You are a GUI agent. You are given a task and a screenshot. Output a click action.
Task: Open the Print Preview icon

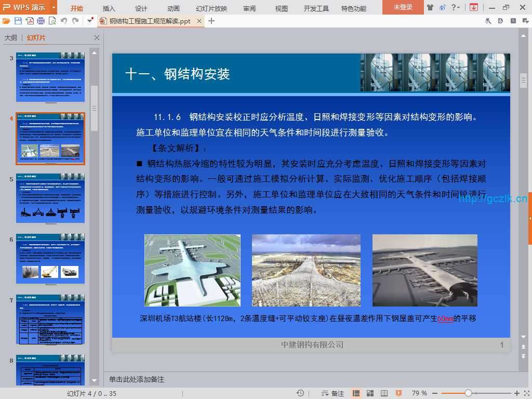pyautogui.click(x=52, y=21)
